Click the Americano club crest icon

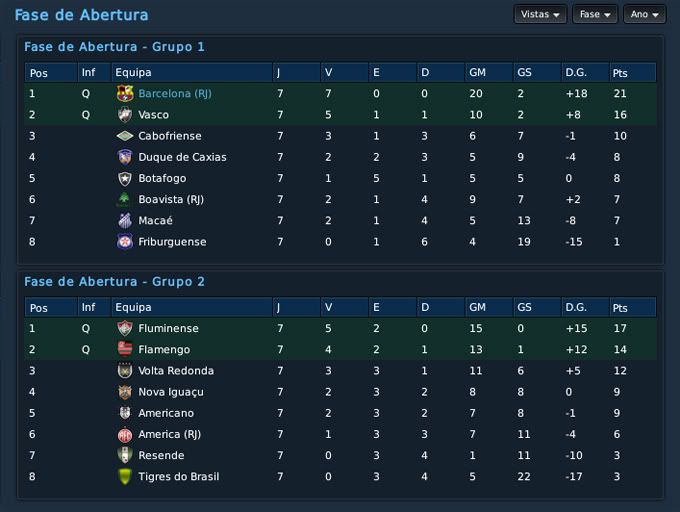pyautogui.click(x=125, y=413)
